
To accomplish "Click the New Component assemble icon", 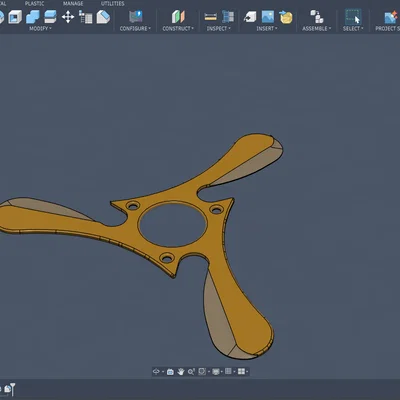I will tap(317, 17).
